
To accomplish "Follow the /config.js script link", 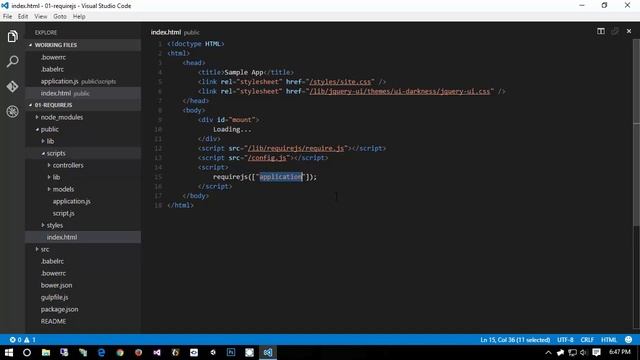I will pyautogui.click(x=267, y=158).
